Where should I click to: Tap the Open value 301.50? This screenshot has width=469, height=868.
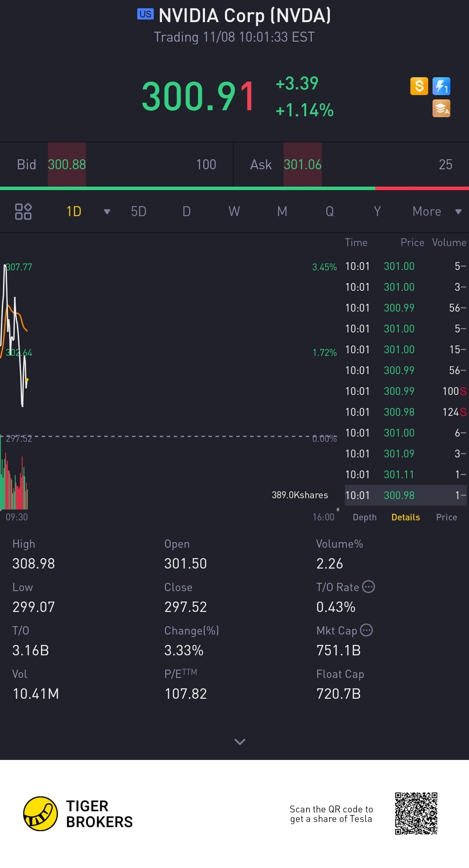(185, 563)
